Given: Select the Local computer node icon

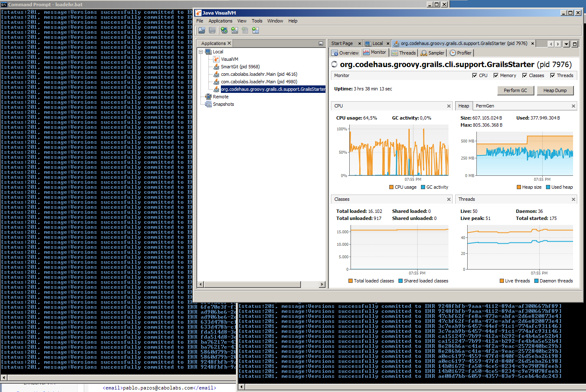Looking at the screenshot, I should 208,52.
